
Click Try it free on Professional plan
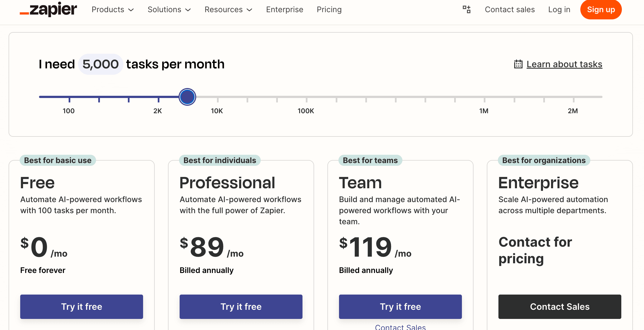241,307
